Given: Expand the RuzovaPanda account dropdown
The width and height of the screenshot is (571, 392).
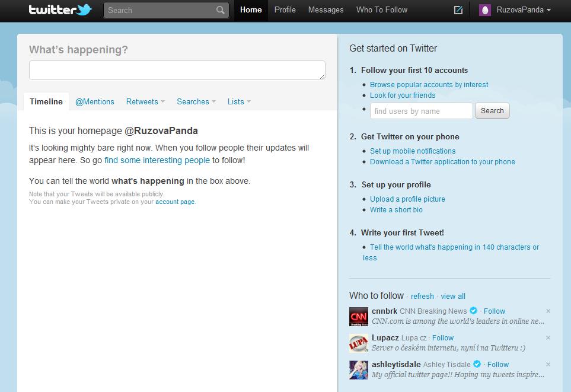Looking at the screenshot, I should point(548,10).
